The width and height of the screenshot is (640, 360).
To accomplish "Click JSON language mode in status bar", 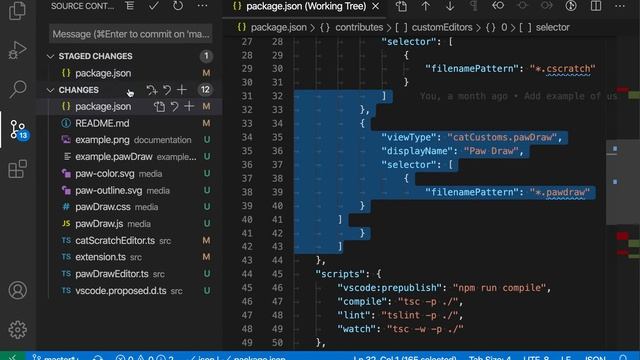I will pyautogui.click(x=595, y=358).
